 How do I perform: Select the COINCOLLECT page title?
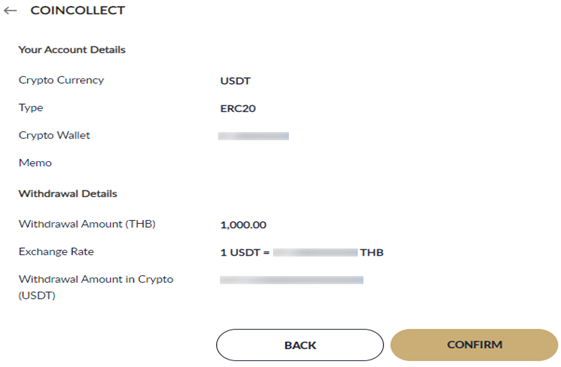pos(78,10)
